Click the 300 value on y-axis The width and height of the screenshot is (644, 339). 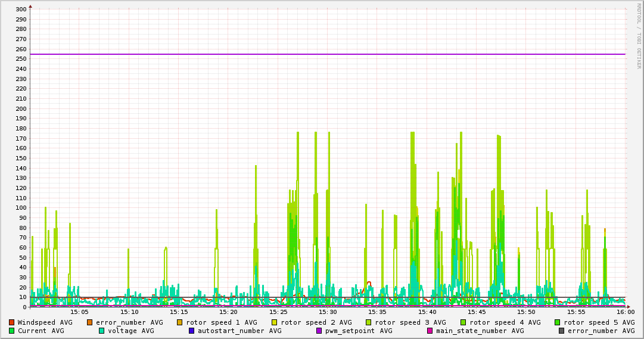click(21, 10)
